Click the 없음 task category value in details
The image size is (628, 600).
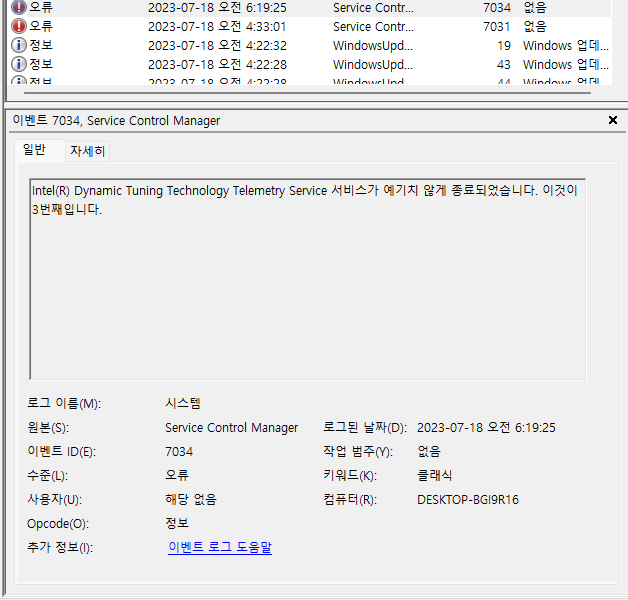pos(429,451)
